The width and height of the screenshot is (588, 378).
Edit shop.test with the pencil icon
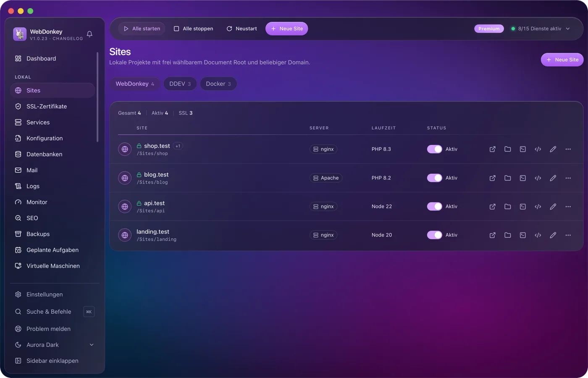553,149
